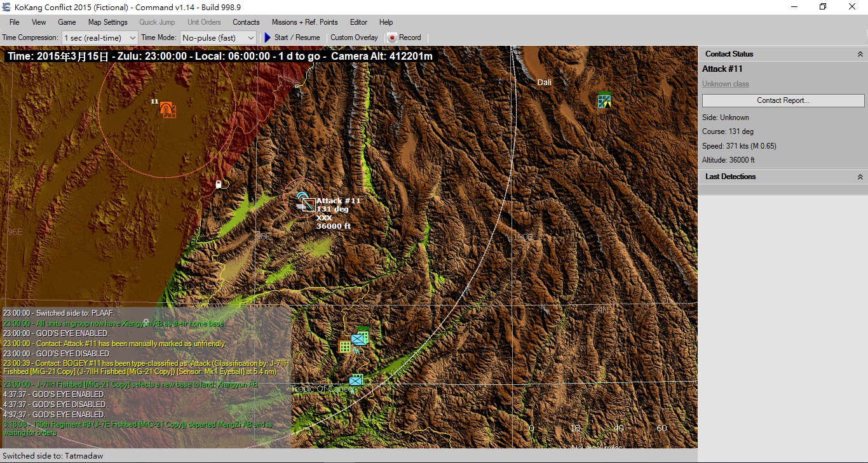
Task: Collapse the Contact Status panel chevron
Action: tap(860, 55)
